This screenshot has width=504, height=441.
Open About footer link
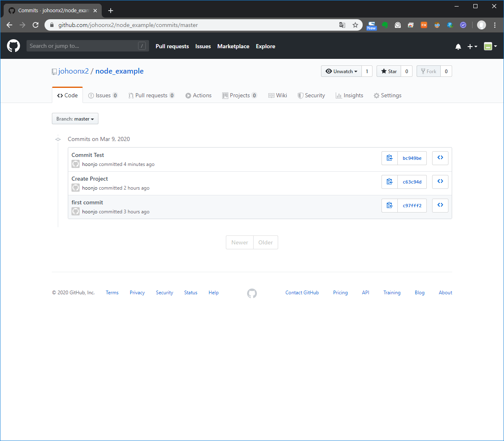446,293
